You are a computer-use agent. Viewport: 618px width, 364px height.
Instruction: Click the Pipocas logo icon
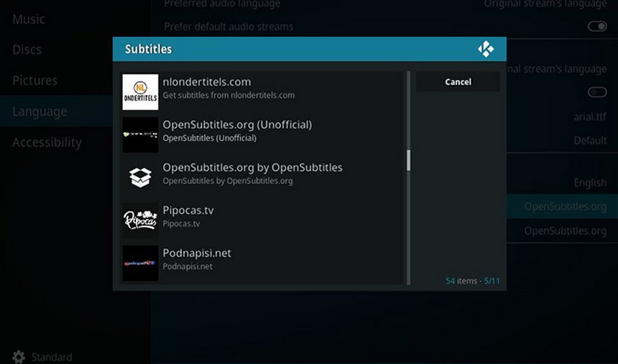[x=140, y=220]
